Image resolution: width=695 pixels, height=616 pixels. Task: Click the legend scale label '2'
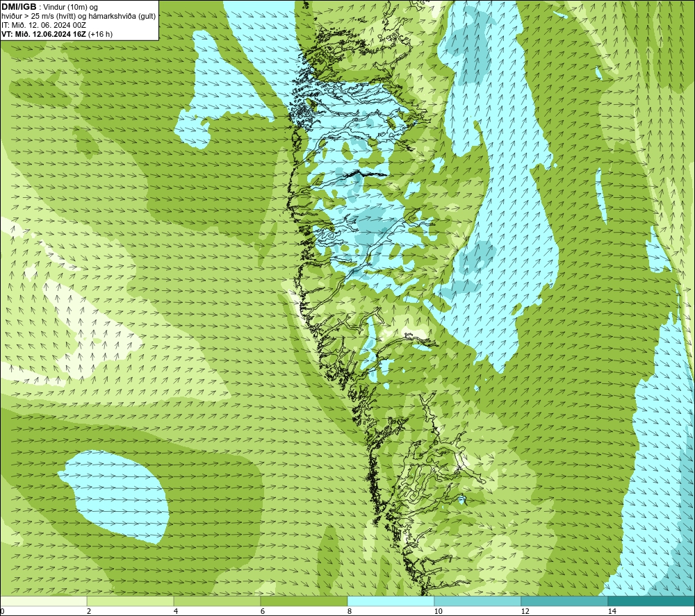pos(89,612)
